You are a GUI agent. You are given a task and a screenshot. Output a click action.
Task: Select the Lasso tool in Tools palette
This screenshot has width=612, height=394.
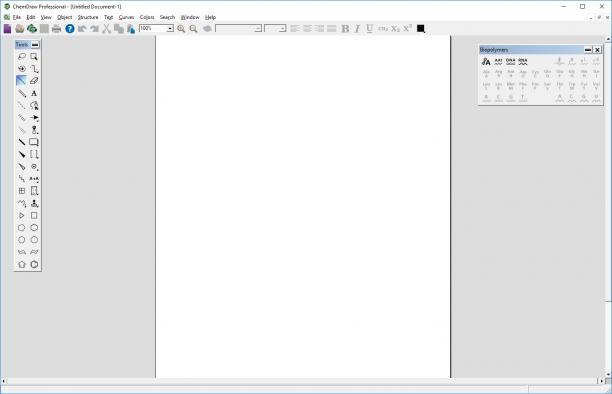(22, 56)
